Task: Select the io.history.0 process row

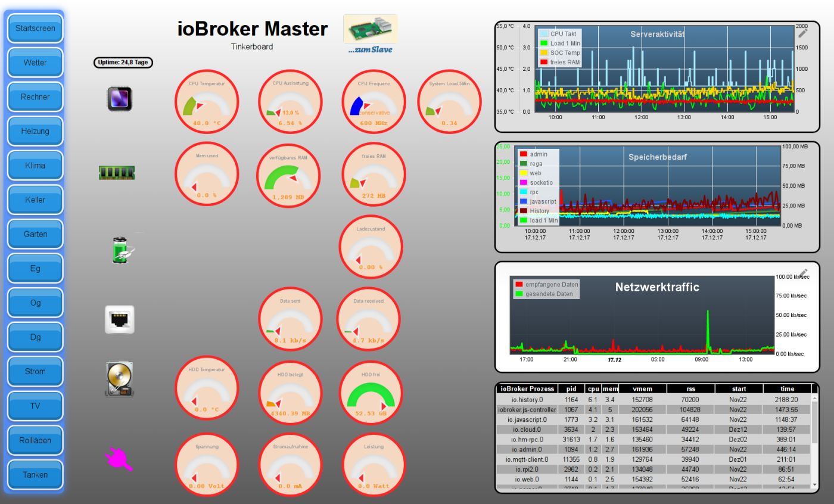Action: coord(653,399)
